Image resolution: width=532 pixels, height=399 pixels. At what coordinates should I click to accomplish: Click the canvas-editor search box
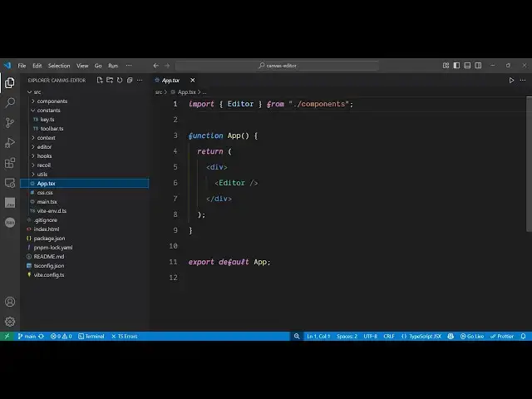pos(277,66)
